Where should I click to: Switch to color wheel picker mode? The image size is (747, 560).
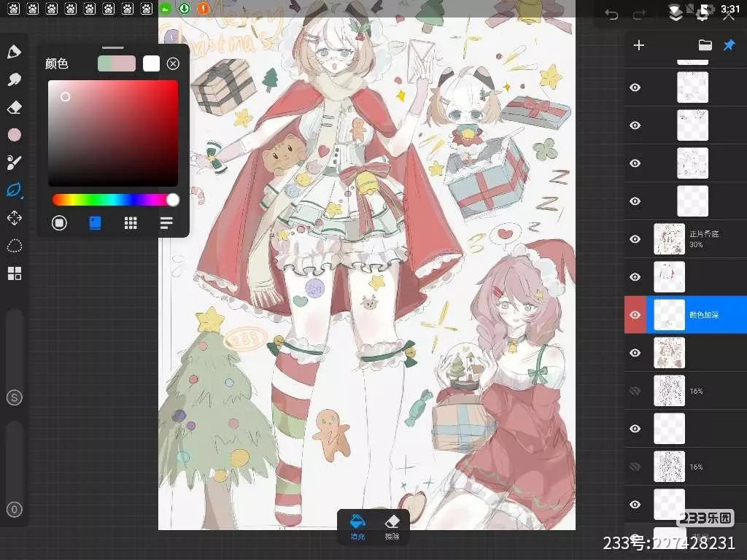tap(59, 223)
